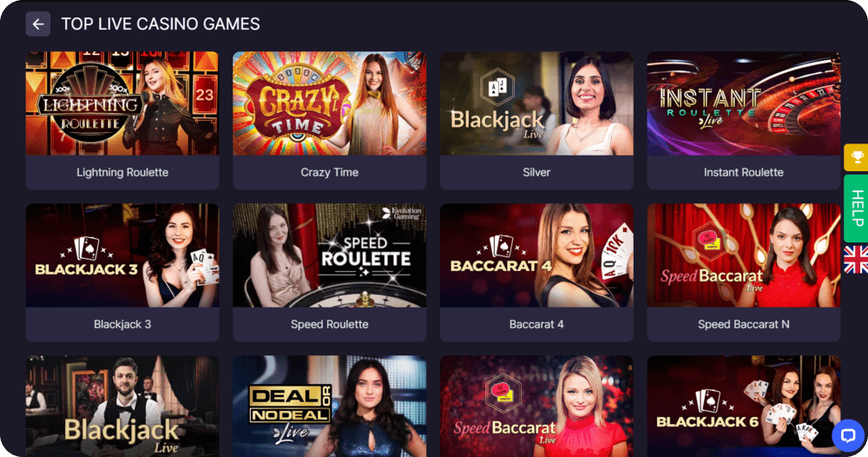
Task: Open the trophy rewards icon
Action: tap(857, 157)
